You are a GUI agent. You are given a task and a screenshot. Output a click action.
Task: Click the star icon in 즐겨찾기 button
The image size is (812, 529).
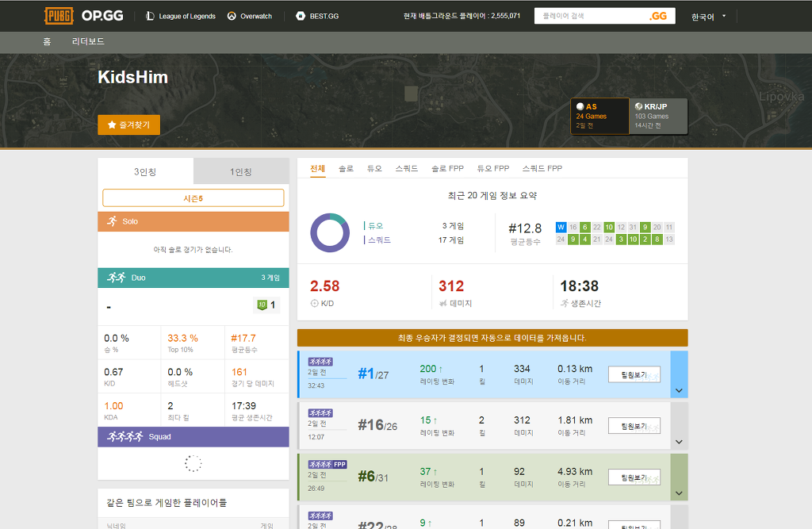112,125
